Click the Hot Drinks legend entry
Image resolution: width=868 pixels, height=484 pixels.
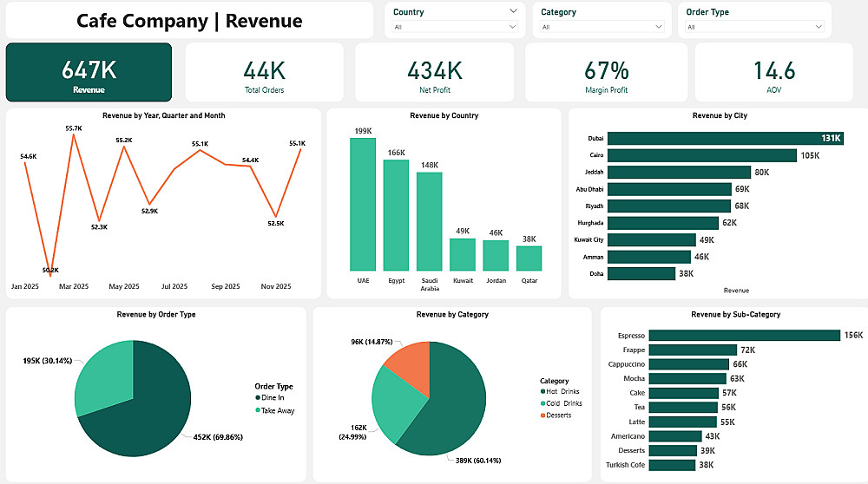[560, 392]
